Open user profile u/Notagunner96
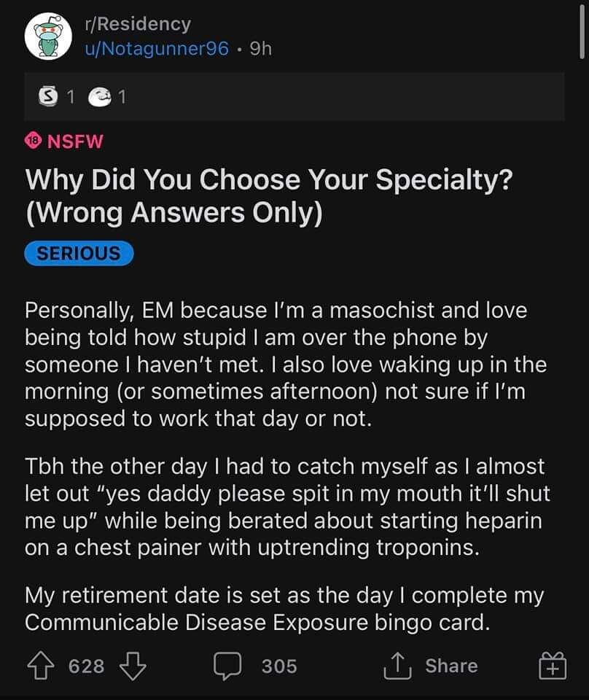This screenshot has height=700, width=589. pyautogui.click(x=157, y=48)
